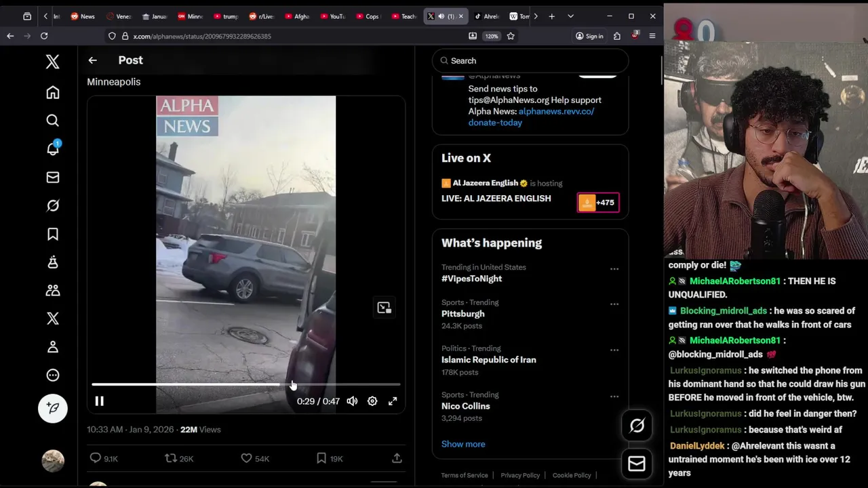This screenshot has width=868, height=488.
Task: Open floating Messages envelope button
Action: 637,464
